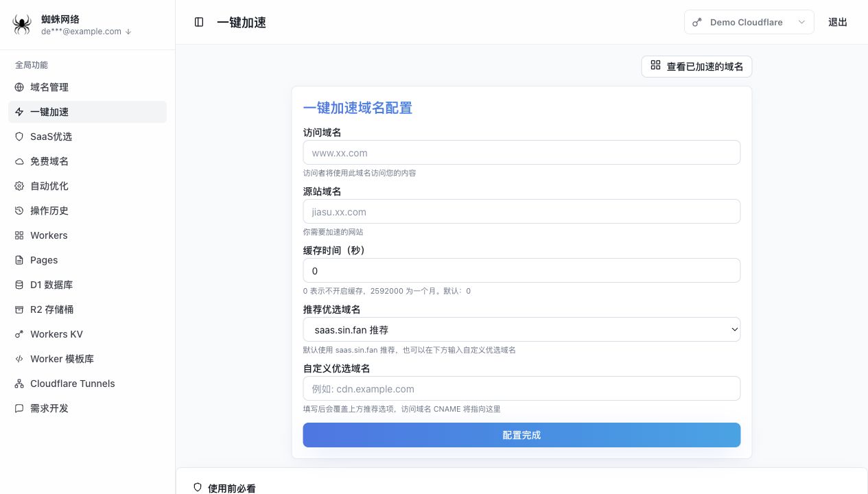Click the globe icon for 域名管理

coord(19,87)
